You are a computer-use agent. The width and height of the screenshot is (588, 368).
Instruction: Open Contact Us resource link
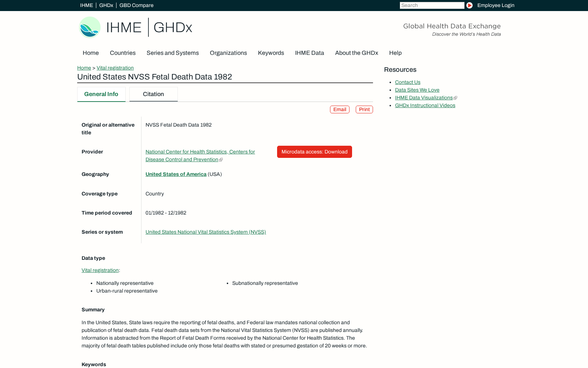pos(408,82)
